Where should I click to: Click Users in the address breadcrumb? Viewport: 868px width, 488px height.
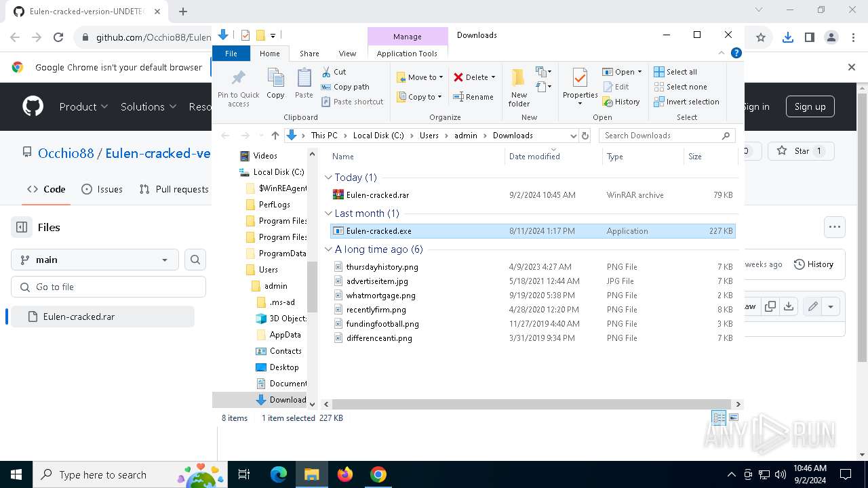(429, 136)
